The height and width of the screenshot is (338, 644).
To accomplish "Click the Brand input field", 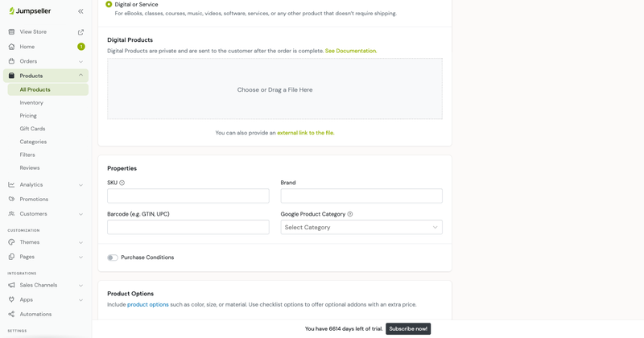I will click(x=361, y=196).
